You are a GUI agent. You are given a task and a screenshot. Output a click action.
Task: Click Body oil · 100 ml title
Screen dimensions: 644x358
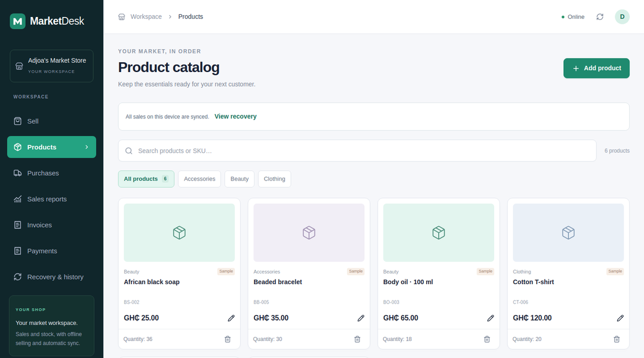pos(408,282)
